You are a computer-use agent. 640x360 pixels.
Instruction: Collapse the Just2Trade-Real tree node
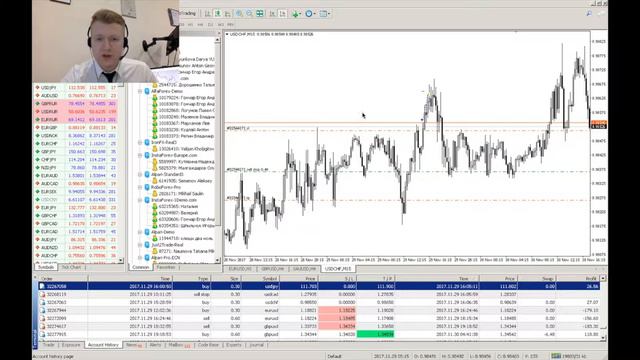pos(140,245)
